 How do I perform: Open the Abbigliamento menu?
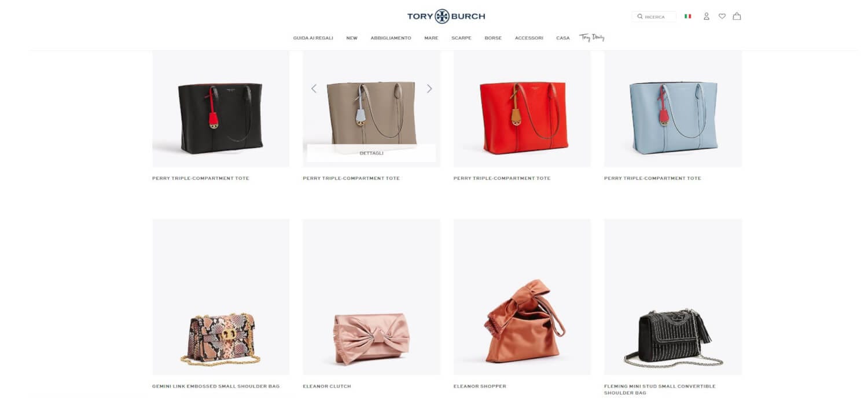pyautogui.click(x=391, y=38)
